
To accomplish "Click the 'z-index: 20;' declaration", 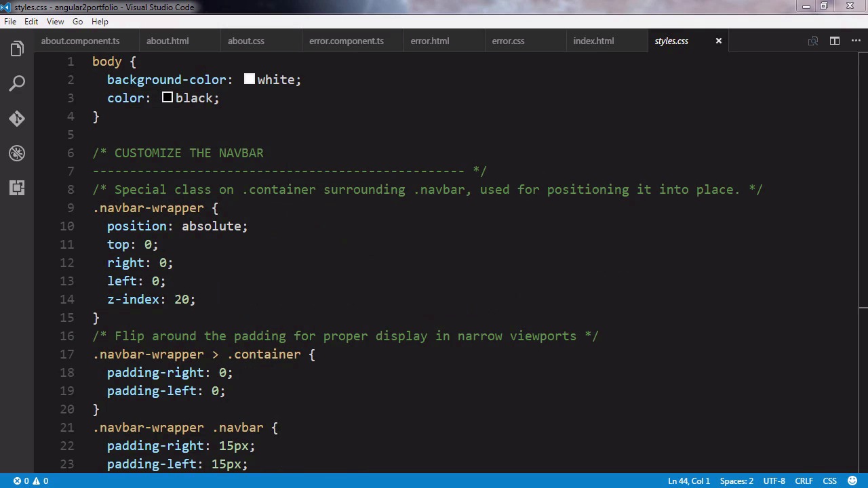I will (x=151, y=300).
